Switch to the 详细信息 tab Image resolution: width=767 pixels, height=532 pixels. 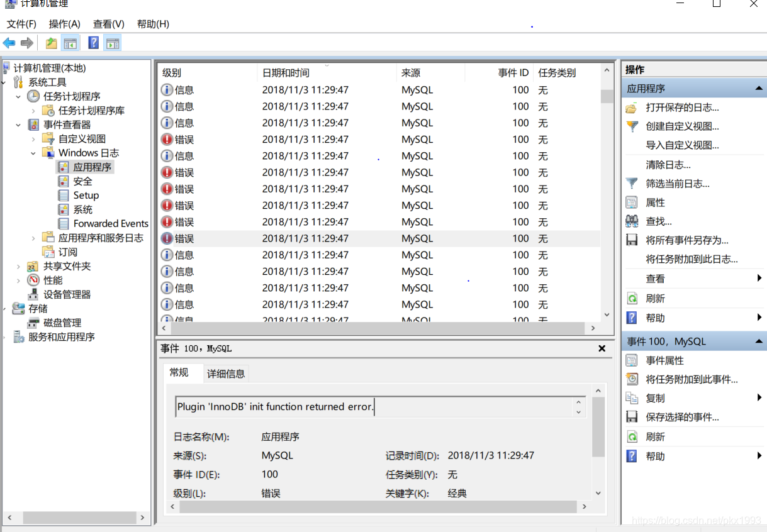[x=225, y=373]
